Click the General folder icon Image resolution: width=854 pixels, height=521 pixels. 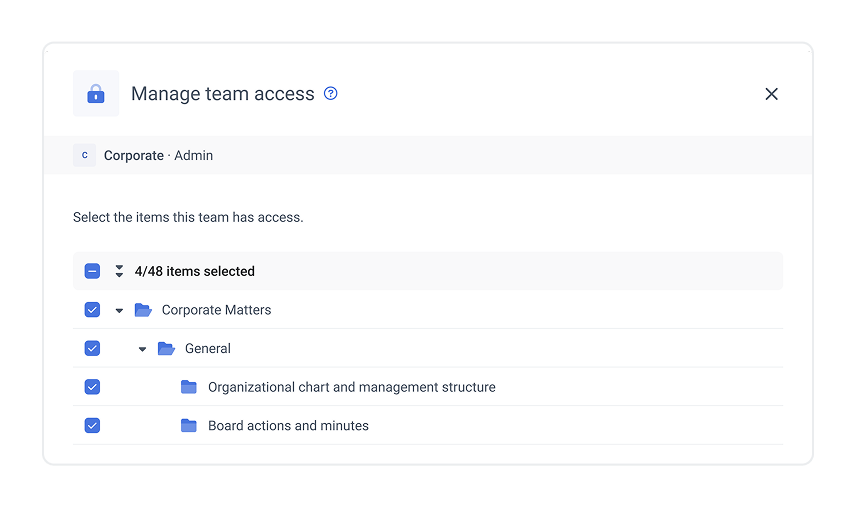coord(166,349)
